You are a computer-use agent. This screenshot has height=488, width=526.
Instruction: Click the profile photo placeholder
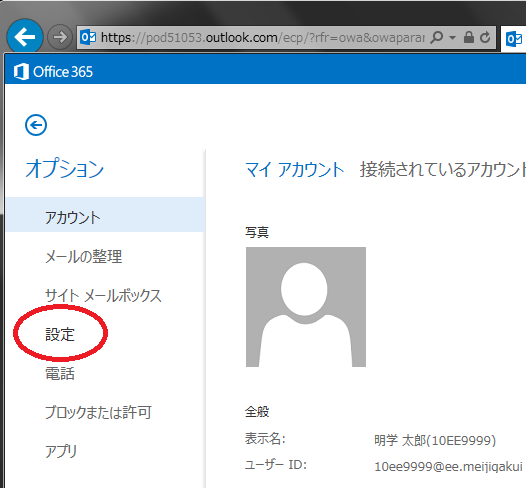(306, 307)
